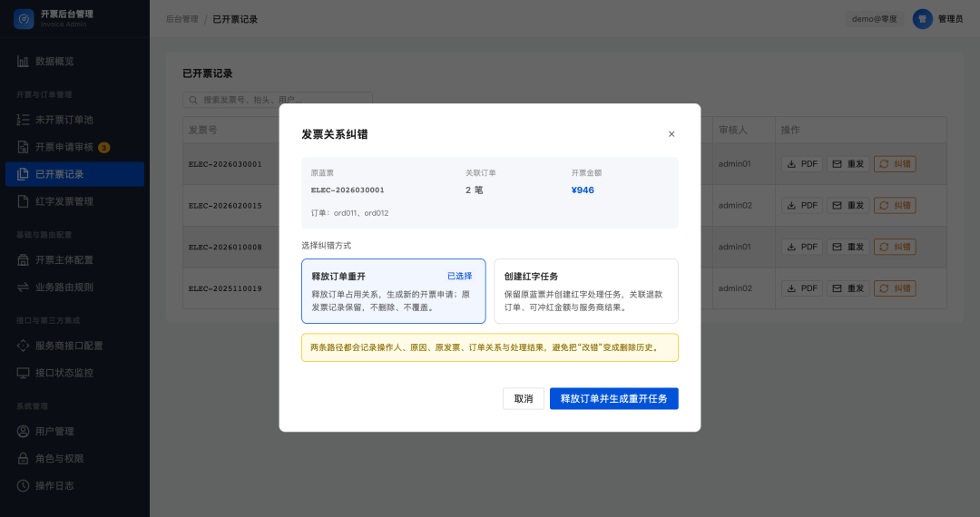Click the 订单：ord011、ord012 text
Viewport: 980px width, 517px height.
pyautogui.click(x=349, y=213)
